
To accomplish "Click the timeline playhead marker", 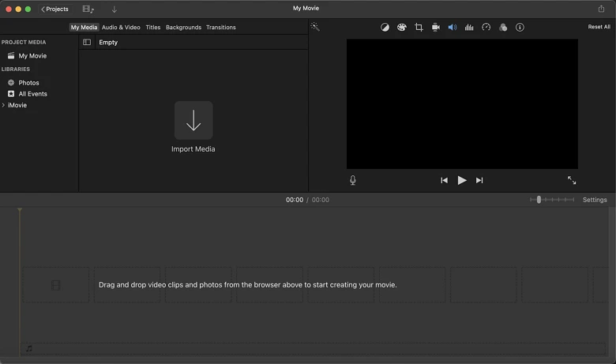I will click(x=20, y=210).
